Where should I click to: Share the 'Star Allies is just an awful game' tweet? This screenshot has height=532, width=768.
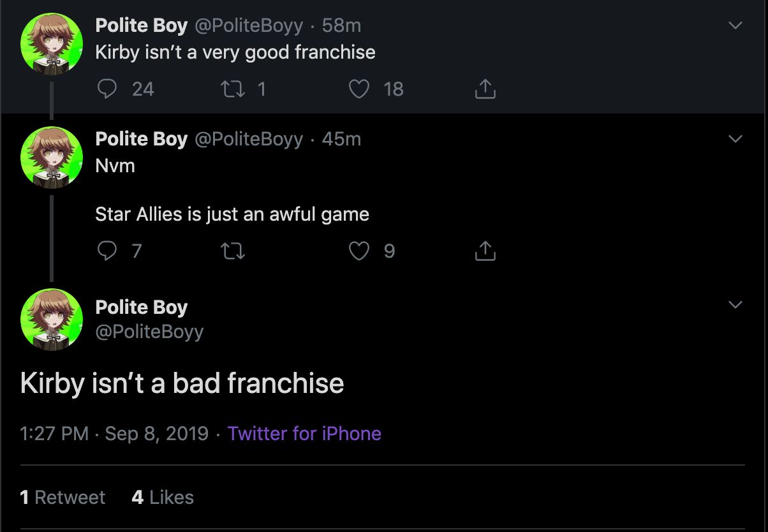pyautogui.click(x=485, y=251)
